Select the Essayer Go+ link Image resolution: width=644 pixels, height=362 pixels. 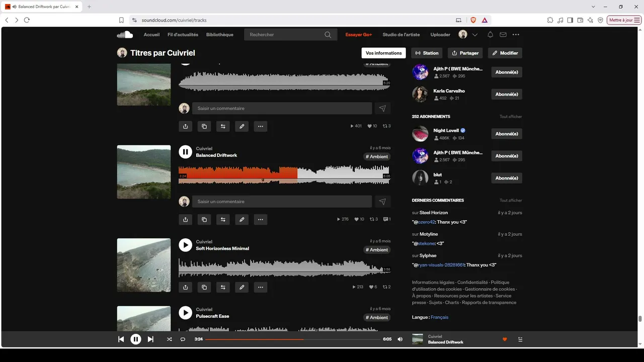[359, 35]
